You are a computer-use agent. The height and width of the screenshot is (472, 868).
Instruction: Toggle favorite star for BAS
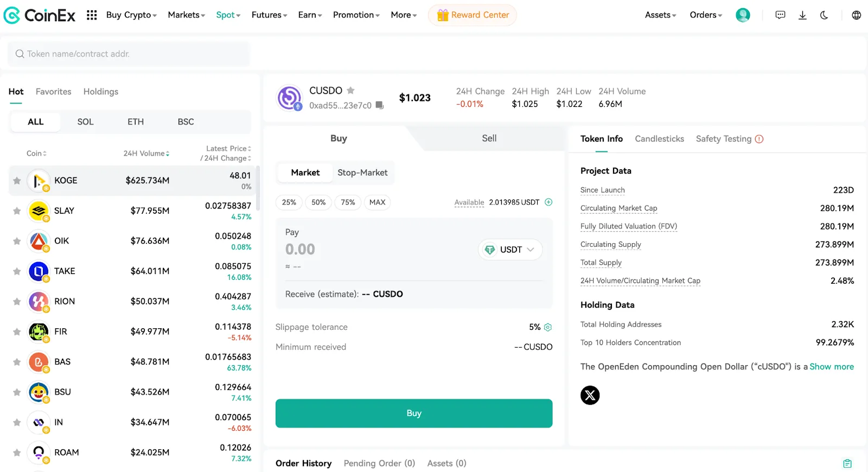click(17, 362)
